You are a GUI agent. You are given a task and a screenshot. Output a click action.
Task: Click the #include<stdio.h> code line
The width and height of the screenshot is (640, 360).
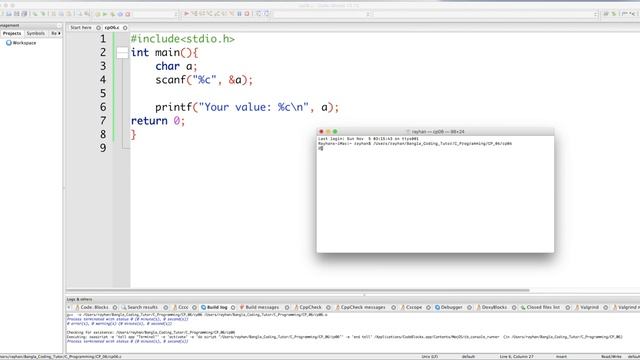182,39
